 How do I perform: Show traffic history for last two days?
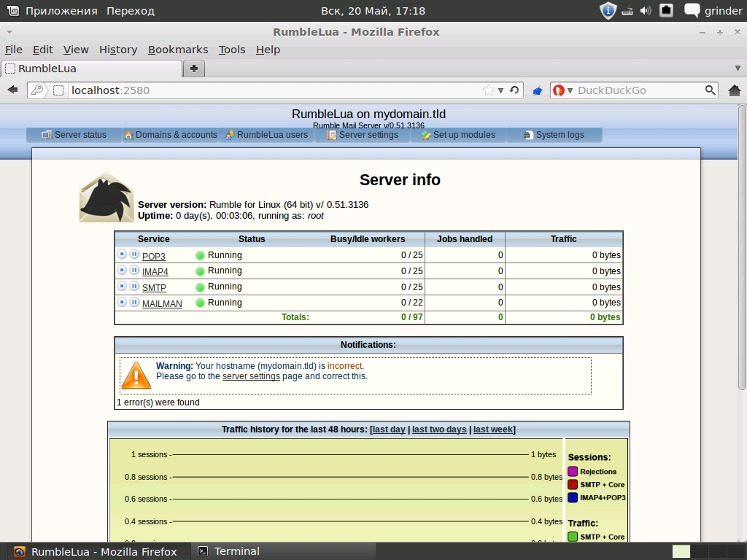click(x=438, y=429)
